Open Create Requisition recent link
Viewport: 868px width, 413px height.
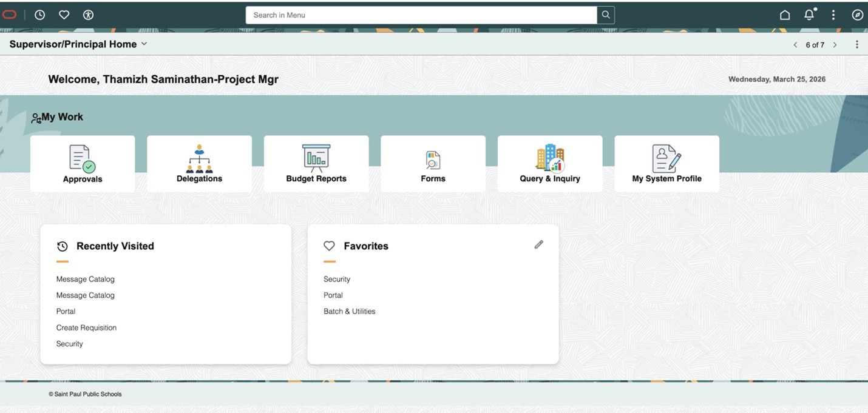click(86, 327)
